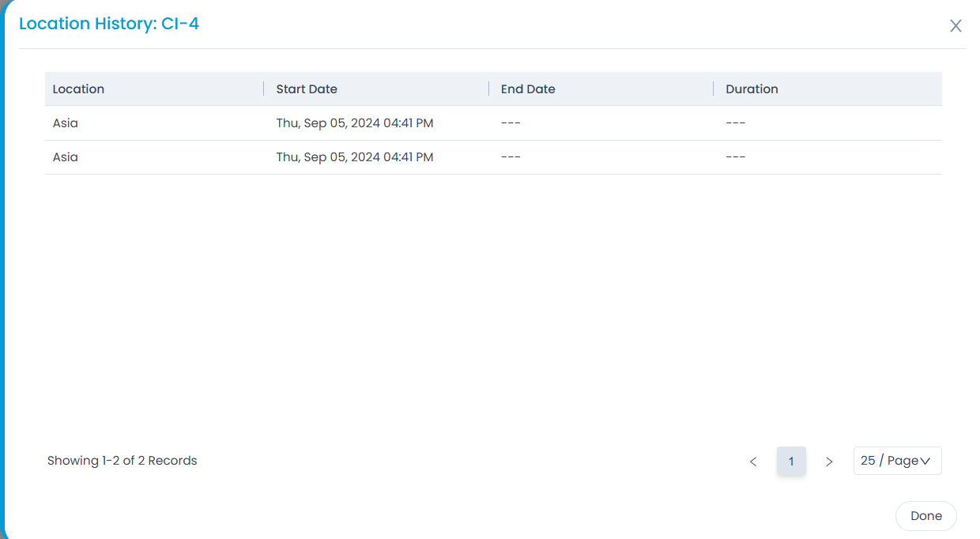This screenshot has width=980, height=539.
Task: Select the first row's Asia location cell
Action: click(x=66, y=123)
